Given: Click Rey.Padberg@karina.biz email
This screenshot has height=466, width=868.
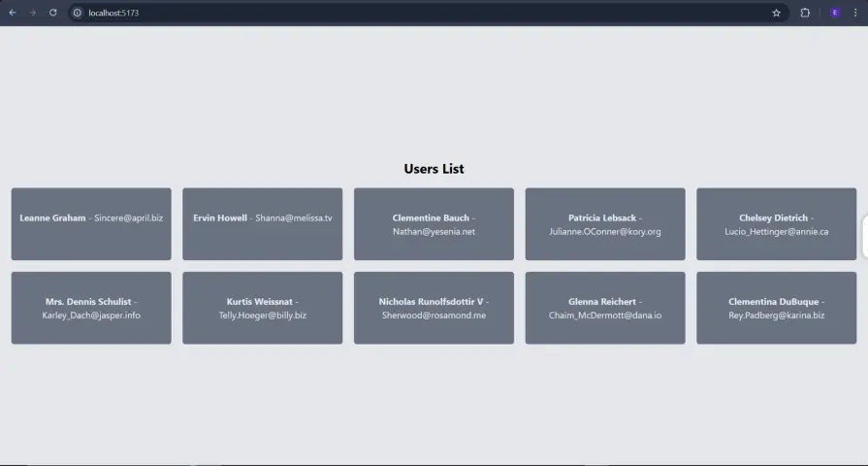Looking at the screenshot, I should 777,316.
